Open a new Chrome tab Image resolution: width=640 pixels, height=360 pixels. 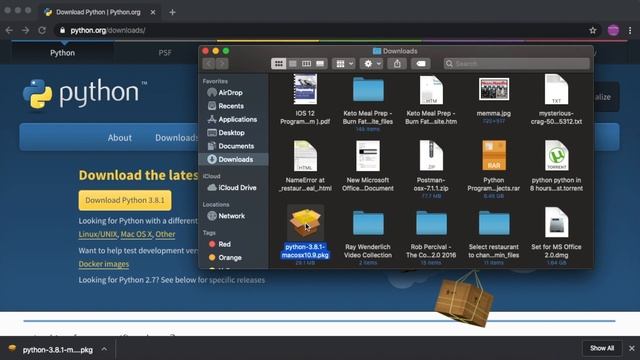[x=172, y=12]
